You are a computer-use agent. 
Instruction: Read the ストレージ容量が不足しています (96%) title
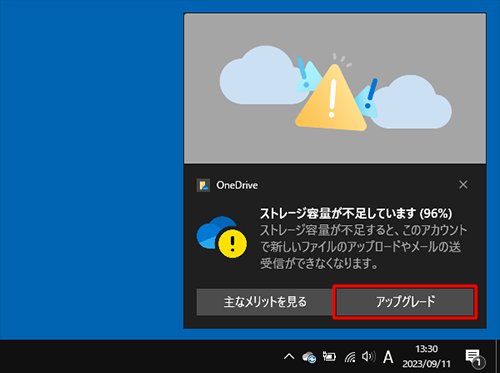[356, 214]
